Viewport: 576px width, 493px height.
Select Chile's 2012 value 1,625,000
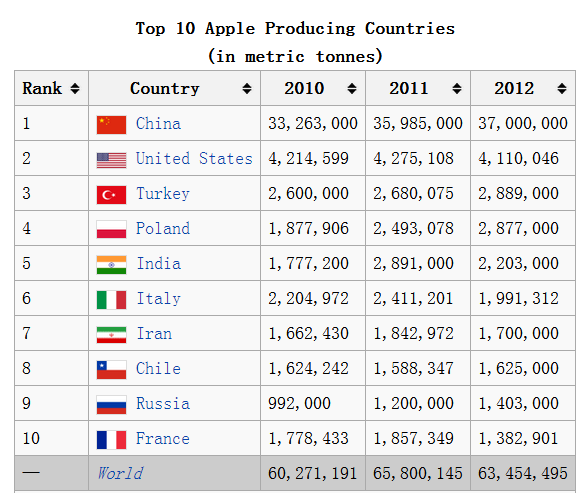tap(518, 368)
